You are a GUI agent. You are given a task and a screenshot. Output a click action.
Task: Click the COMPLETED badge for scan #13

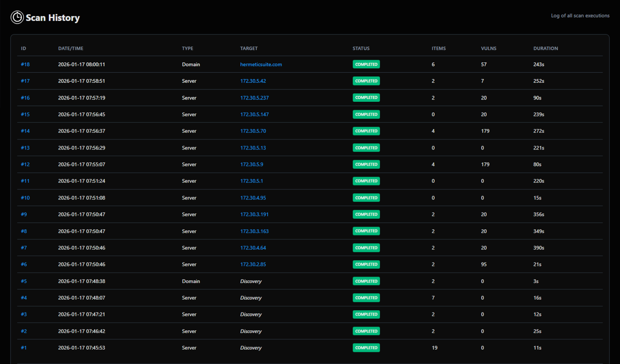[366, 148]
